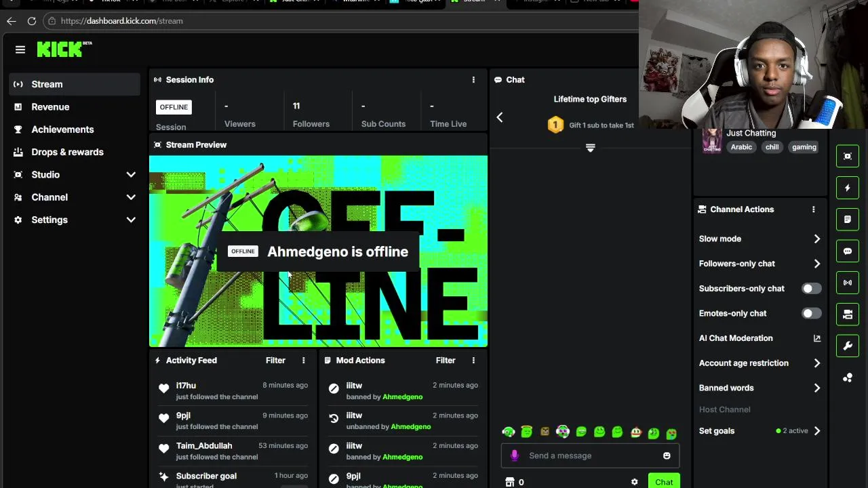This screenshot has width=868, height=488.
Task: Open Achievements in the sidebar
Action: 75,129
